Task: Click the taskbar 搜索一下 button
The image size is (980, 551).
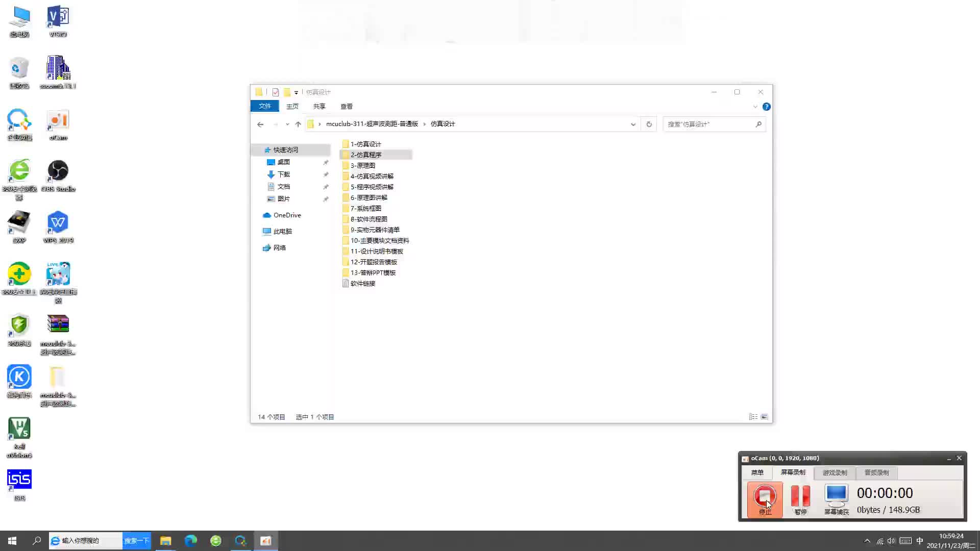Action: [x=137, y=541]
